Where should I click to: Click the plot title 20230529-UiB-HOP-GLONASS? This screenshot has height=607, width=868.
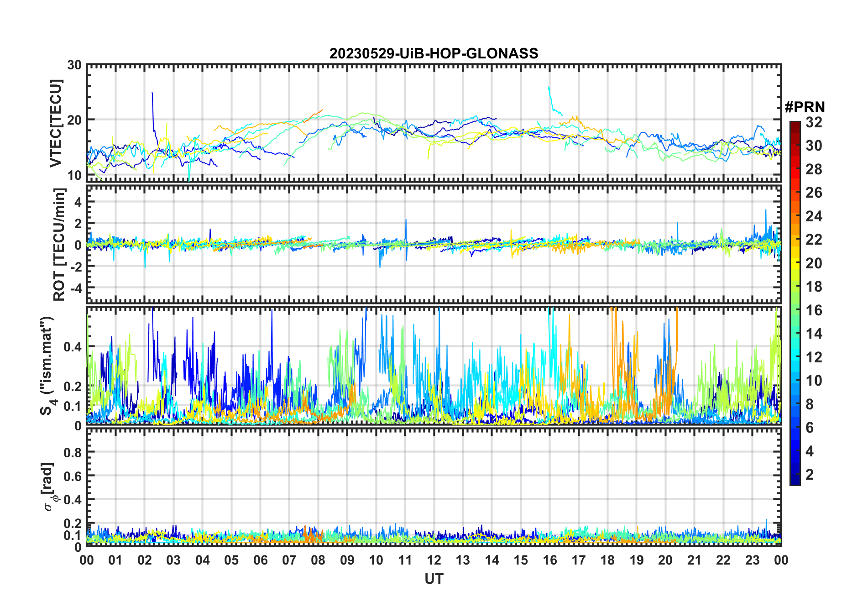[434, 53]
